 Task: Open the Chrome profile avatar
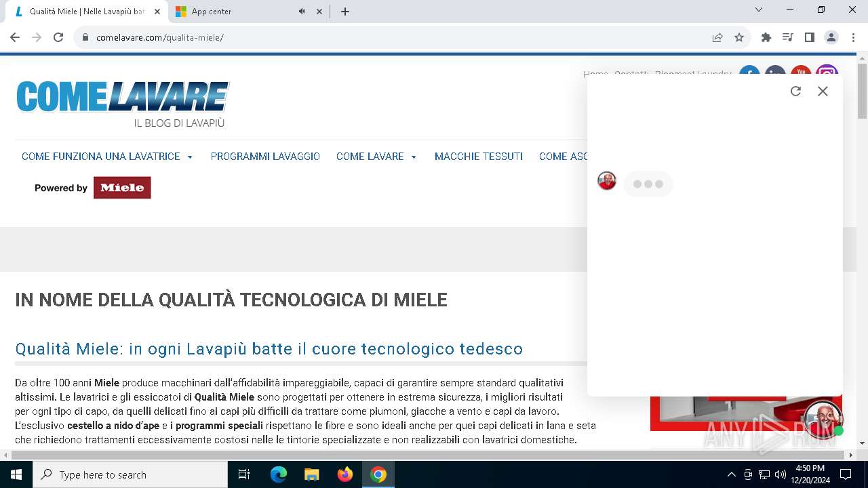coord(831,37)
